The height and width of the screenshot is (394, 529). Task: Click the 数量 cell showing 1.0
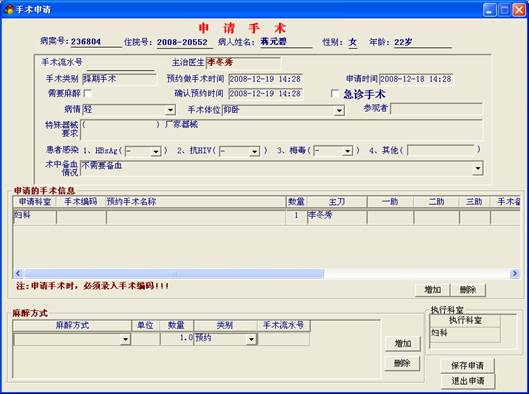coord(177,339)
